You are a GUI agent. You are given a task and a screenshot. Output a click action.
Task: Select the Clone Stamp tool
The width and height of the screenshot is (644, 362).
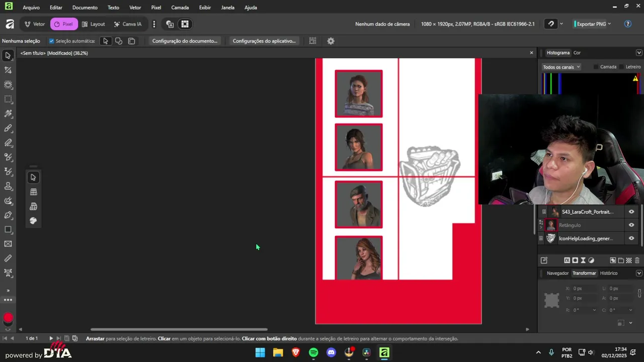pos(8,186)
